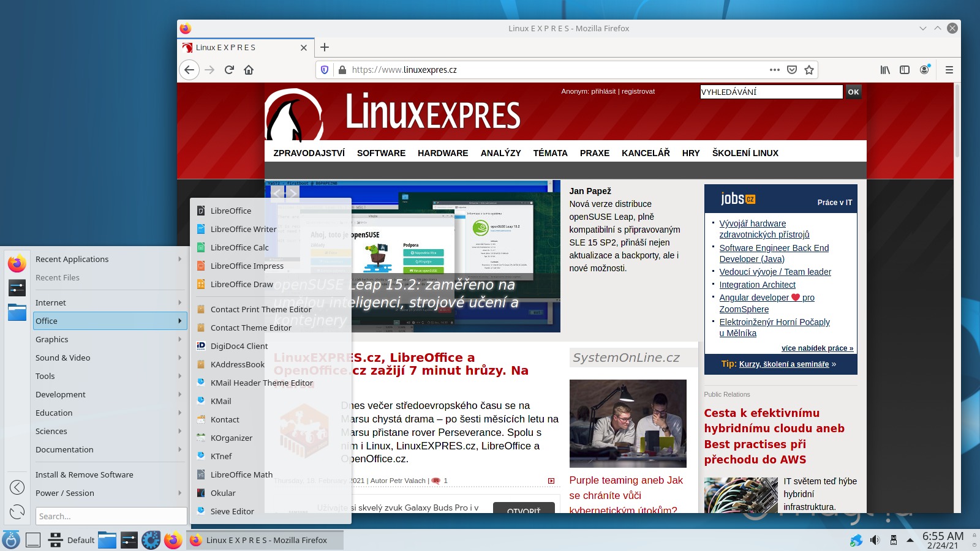The width and height of the screenshot is (980, 551).
Task: Click the application launcher taskbar button
Action: click(x=11, y=540)
